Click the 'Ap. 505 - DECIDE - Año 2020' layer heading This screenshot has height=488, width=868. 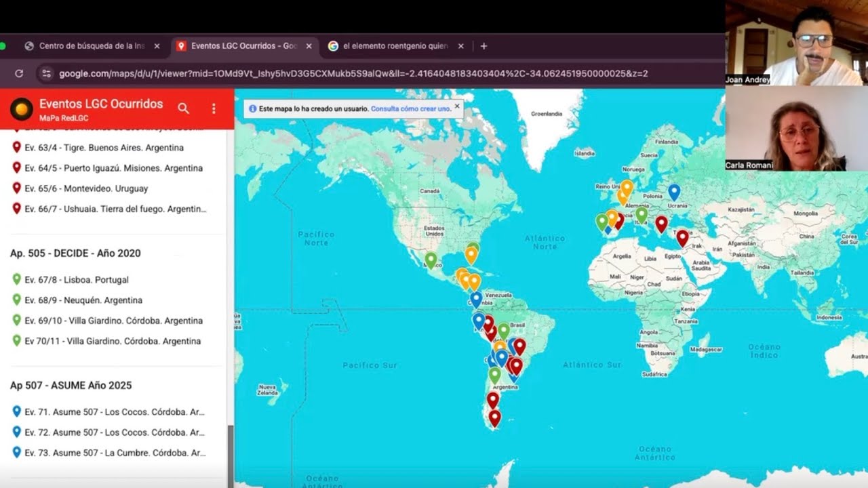click(75, 253)
